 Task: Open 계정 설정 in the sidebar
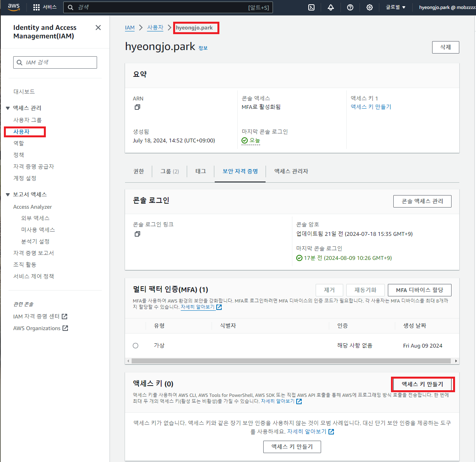click(25, 178)
